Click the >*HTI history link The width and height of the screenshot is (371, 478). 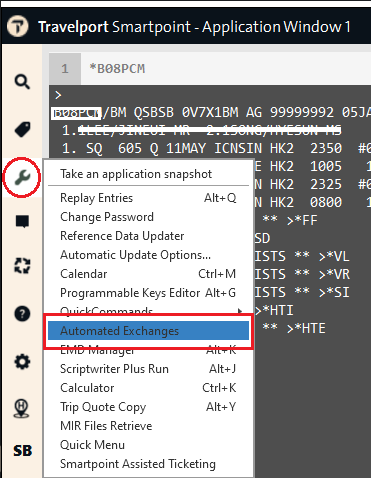(x=274, y=311)
